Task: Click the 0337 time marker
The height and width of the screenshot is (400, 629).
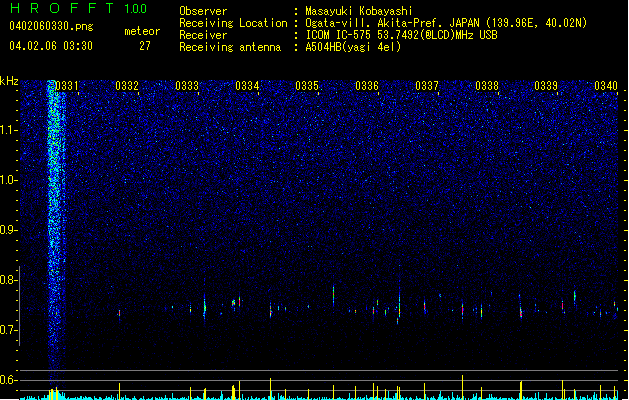Action: [x=427, y=86]
